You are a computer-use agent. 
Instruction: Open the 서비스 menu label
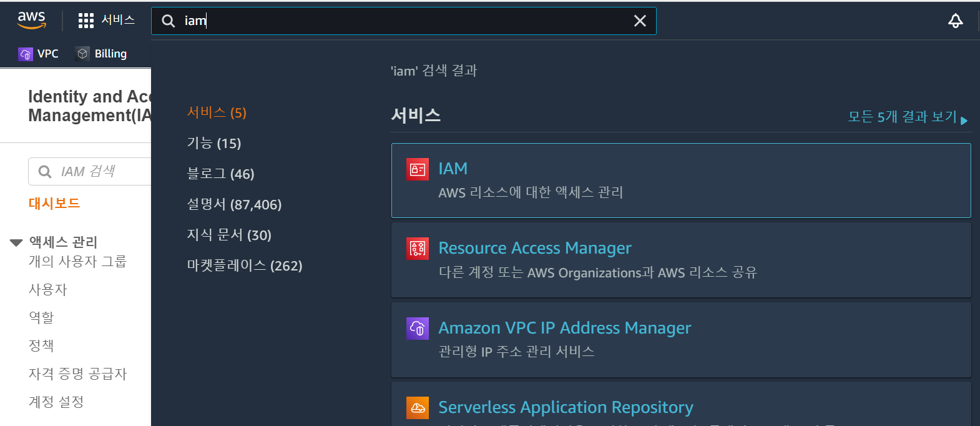click(118, 20)
